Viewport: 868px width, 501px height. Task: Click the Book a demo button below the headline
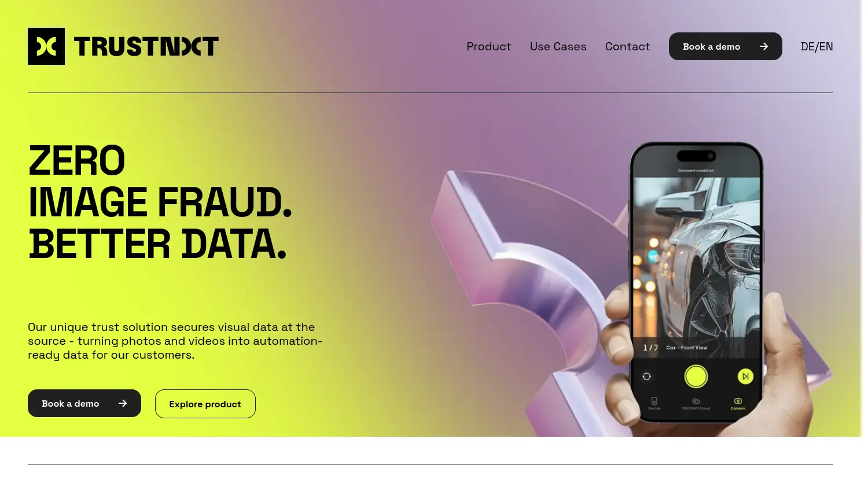coord(84,403)
